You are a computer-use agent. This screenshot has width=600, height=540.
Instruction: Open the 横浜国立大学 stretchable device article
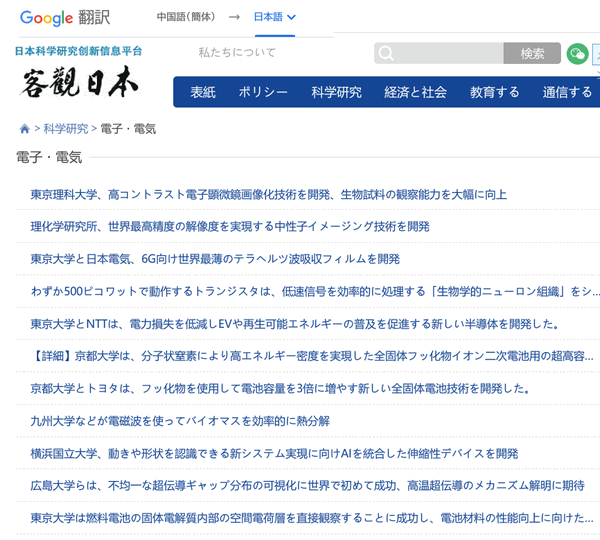pyautogui.click(x=274, y=453)
